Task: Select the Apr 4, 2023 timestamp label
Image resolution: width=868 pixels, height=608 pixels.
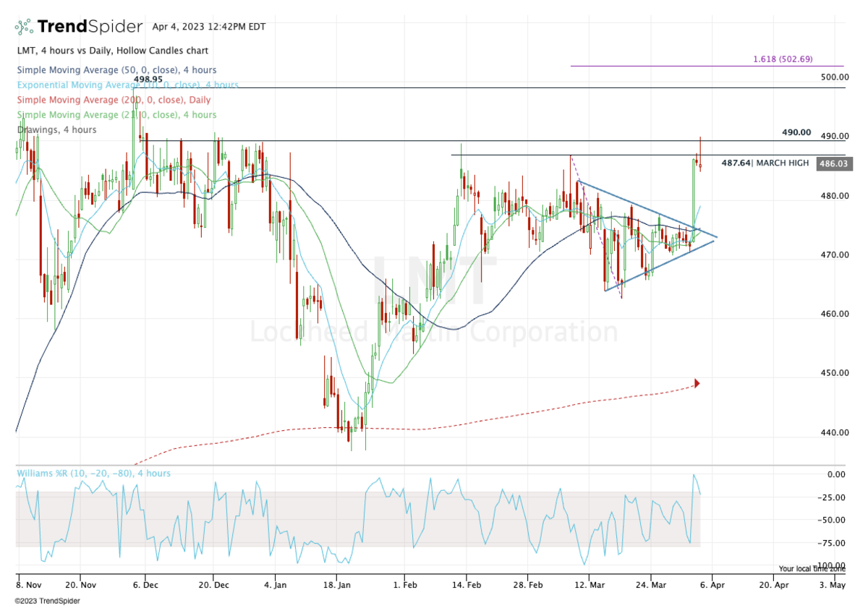Action: pyautogui.click(x=207, y=25)
